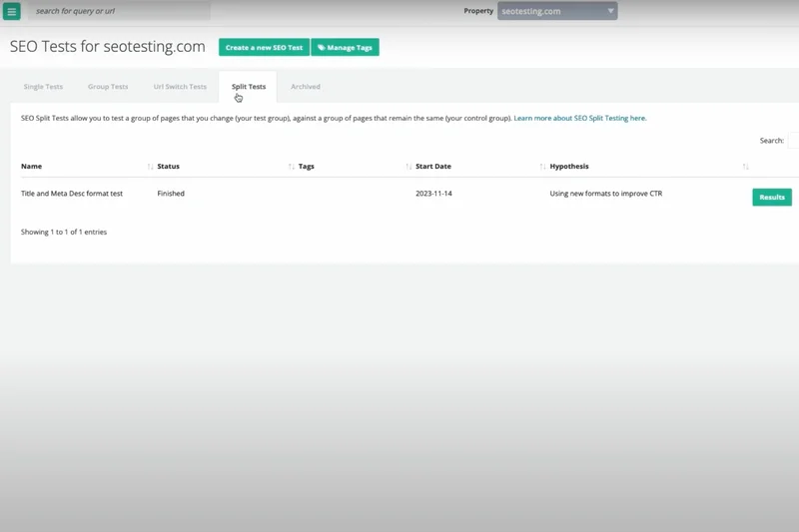
Task: Follow the Learn more about SEO Split Testing link
Action: [x=580, y=118]
